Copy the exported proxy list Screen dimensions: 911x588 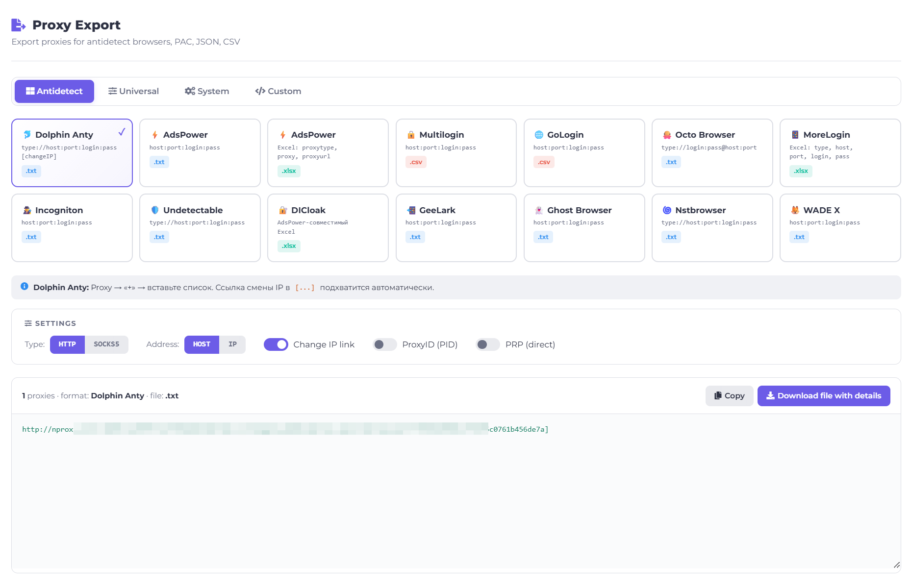(729, 396)
